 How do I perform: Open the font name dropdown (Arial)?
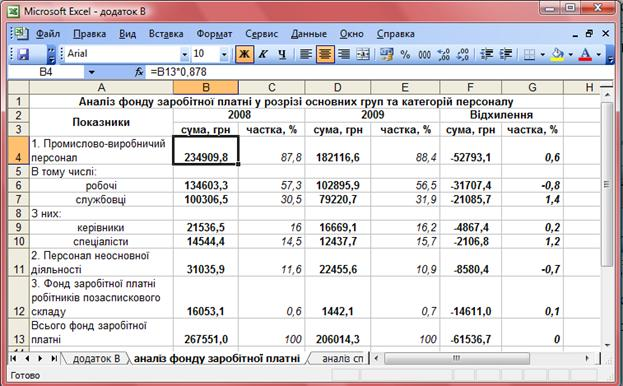click(184, 54)
